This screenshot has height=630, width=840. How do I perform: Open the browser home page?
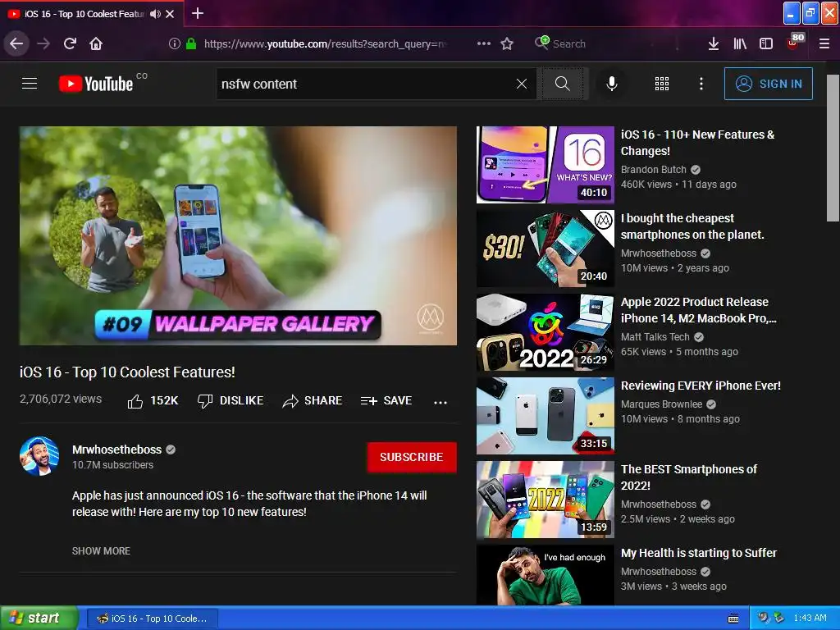coord(96,43)
